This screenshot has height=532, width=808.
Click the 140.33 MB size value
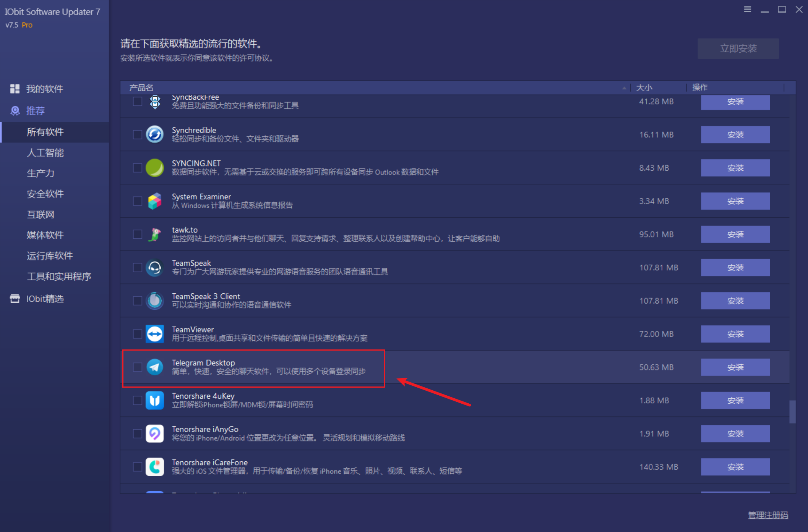659,467
